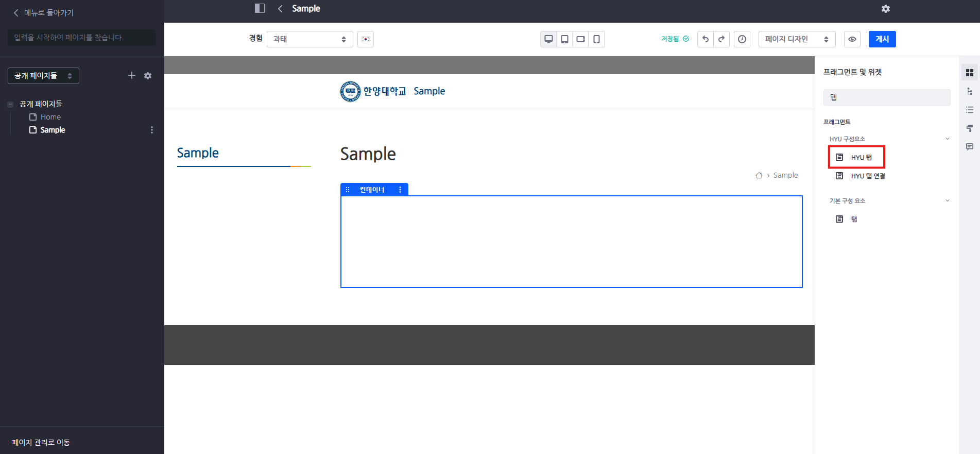The image size is (980, 454).
Task: Open the page design paint roller panel
Action: (x=970, y=128)
